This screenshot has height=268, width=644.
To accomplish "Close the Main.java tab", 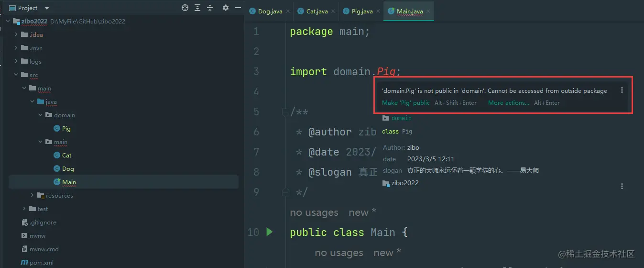I will pos(428,11).
